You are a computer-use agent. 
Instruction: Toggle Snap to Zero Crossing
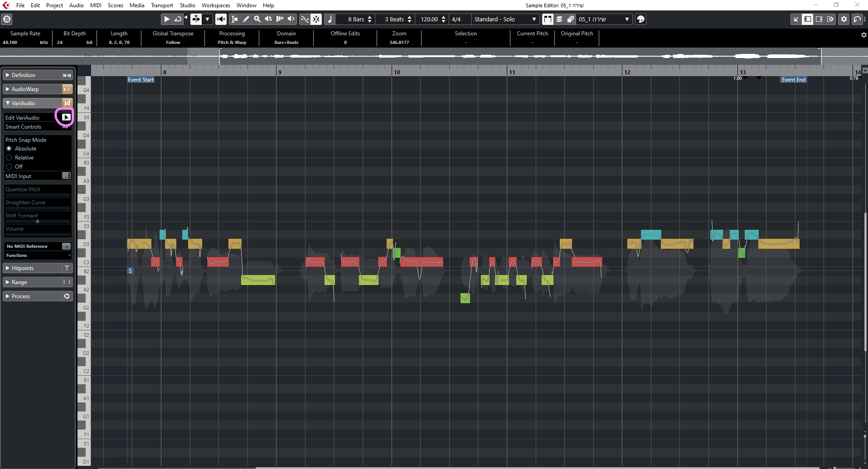pos(305,19)
